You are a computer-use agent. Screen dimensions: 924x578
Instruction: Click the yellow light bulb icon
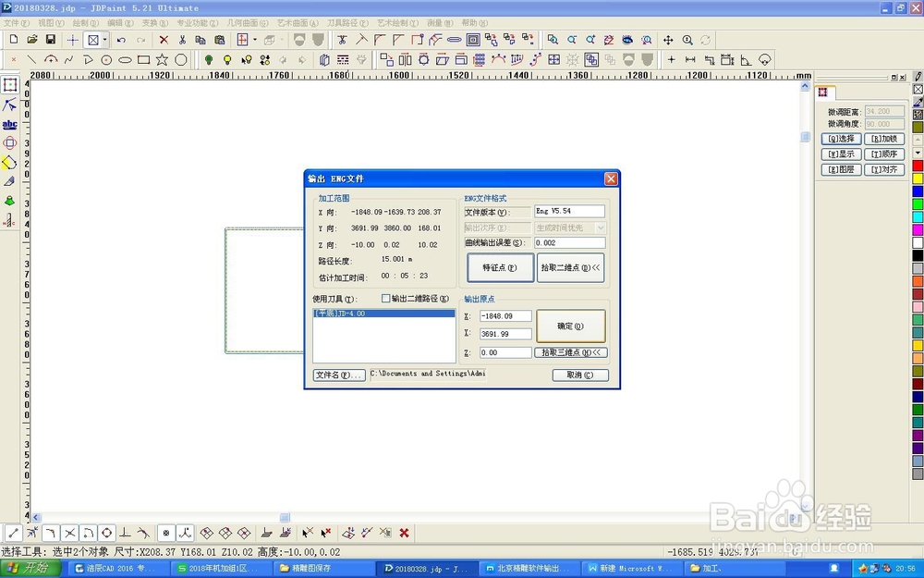click(x=227, y=59)
